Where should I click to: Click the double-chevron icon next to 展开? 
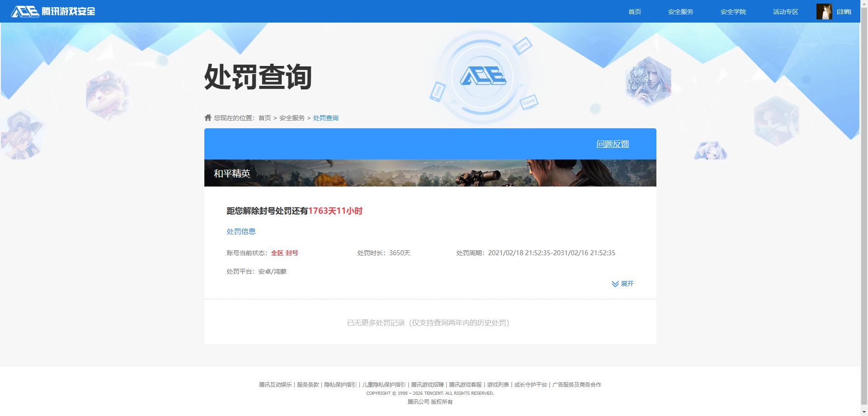(614, 284)
